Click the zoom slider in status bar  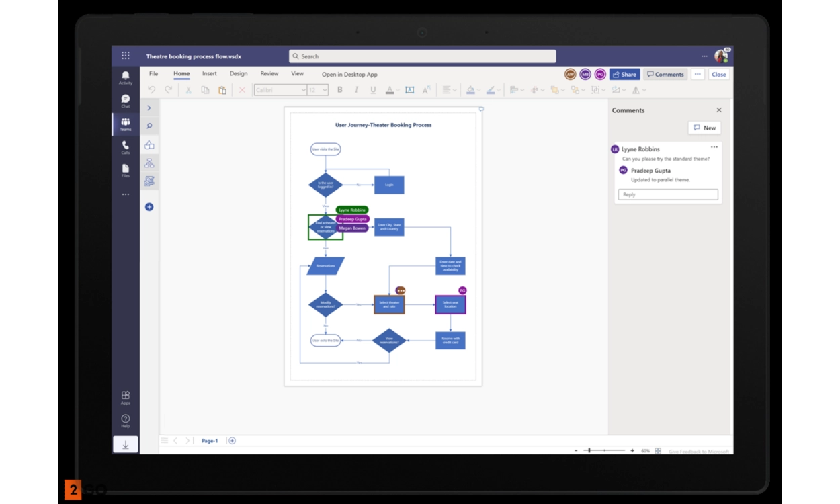point(604,450)
